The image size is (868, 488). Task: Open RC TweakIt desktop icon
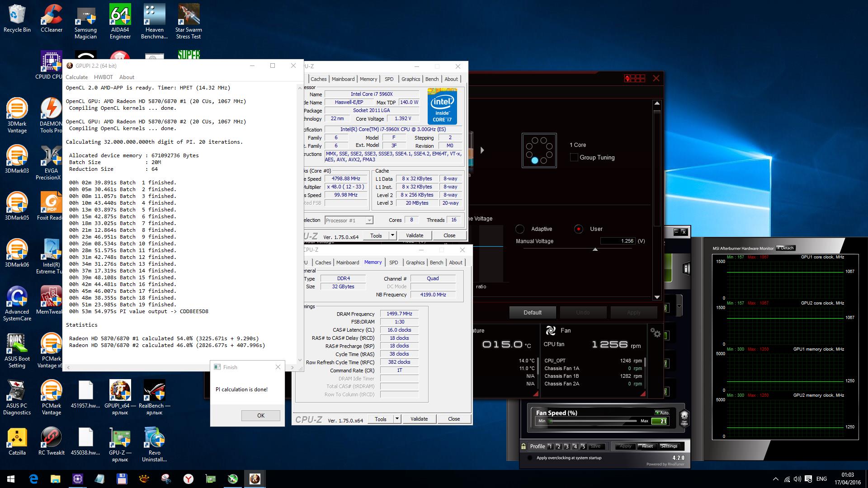[52, 441]
